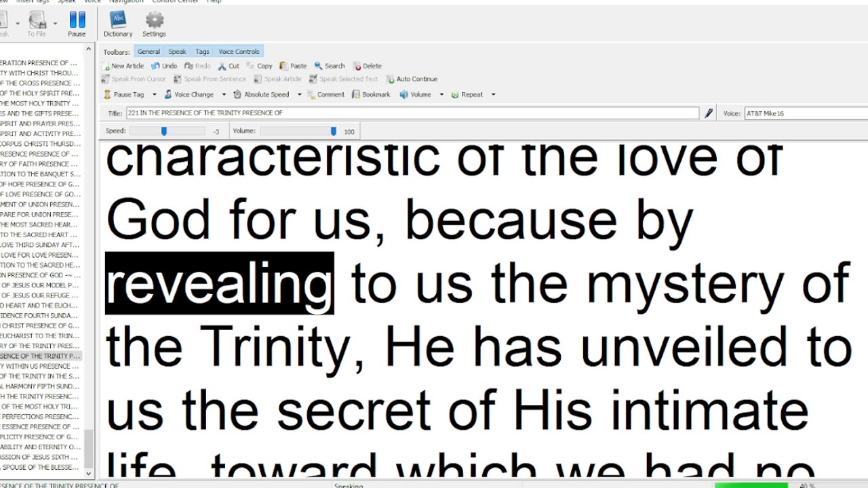
Task: Click Speak From Cursor
Action: click(134, 79)
